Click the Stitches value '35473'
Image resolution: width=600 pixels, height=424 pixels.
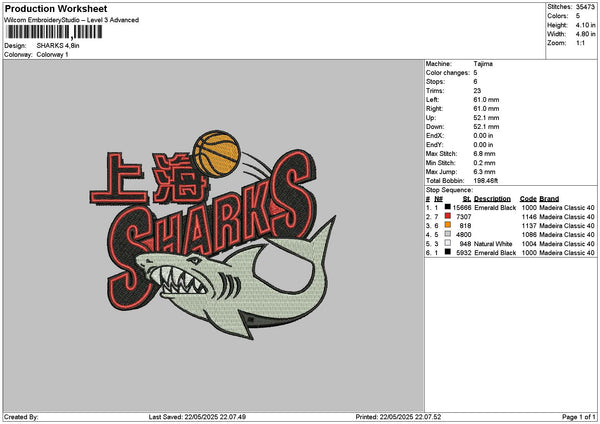pos(585,7)
